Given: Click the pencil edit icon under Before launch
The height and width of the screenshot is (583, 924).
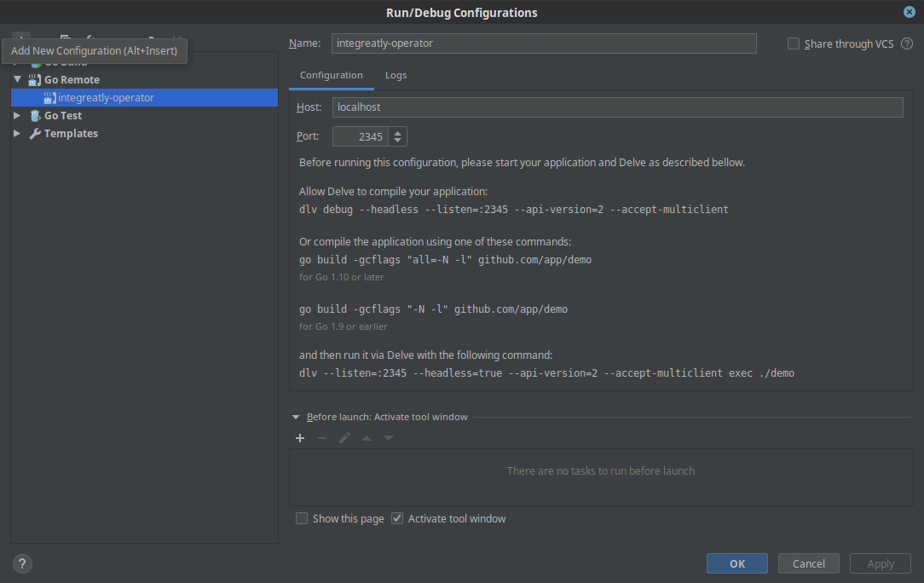Looking at the screenshot, I should 344,438.
